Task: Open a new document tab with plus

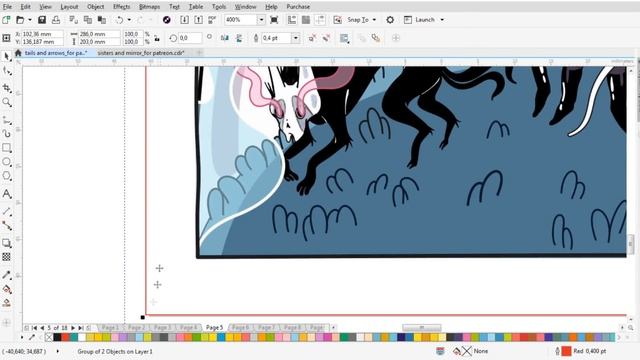Action: (x=200, y=53)
